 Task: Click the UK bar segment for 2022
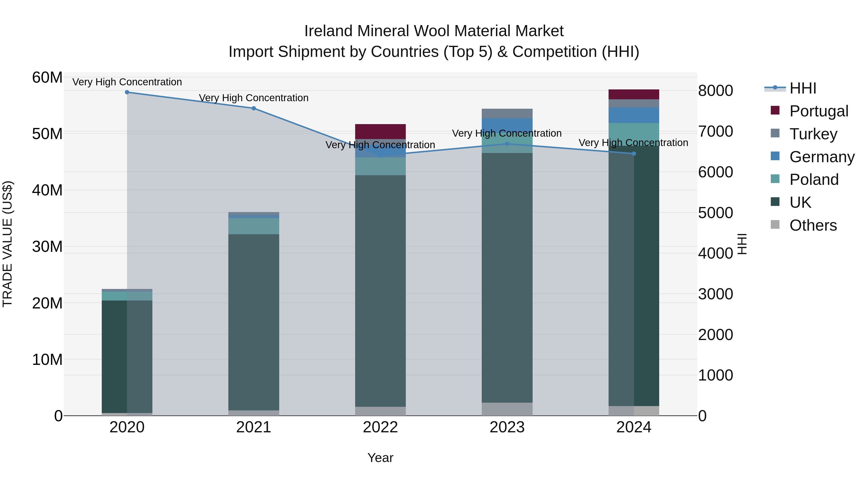(x=380, y=291)
